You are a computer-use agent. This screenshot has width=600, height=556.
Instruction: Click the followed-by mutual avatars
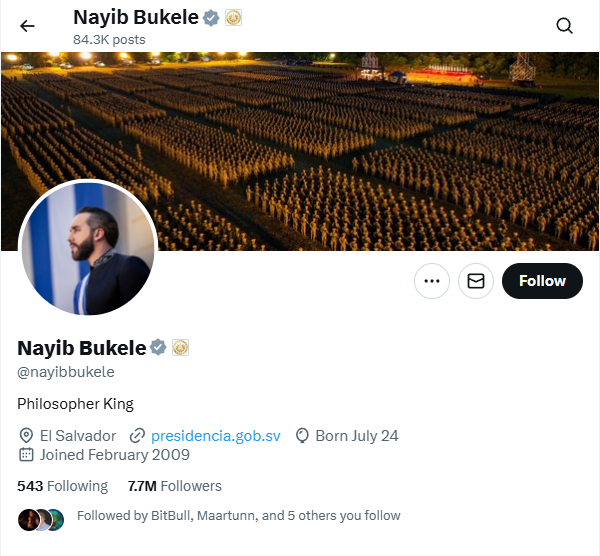(x=41, y=517)
